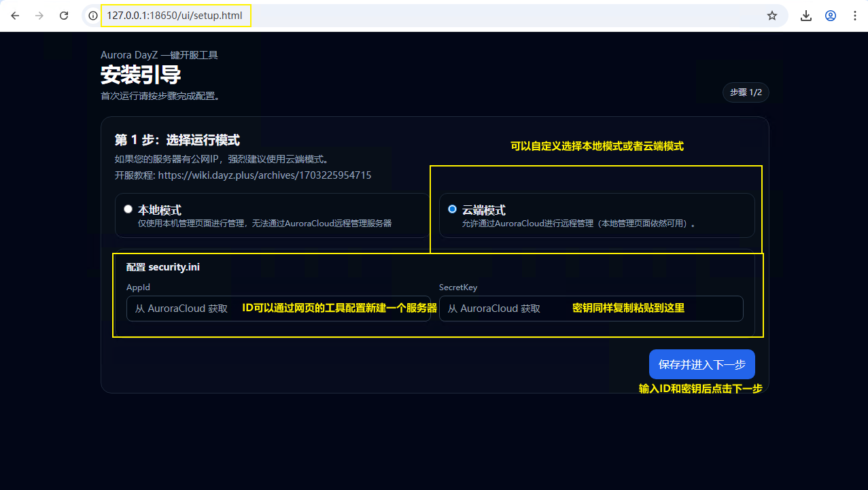
Task: Open the browser profile icon
Action: 831,16
